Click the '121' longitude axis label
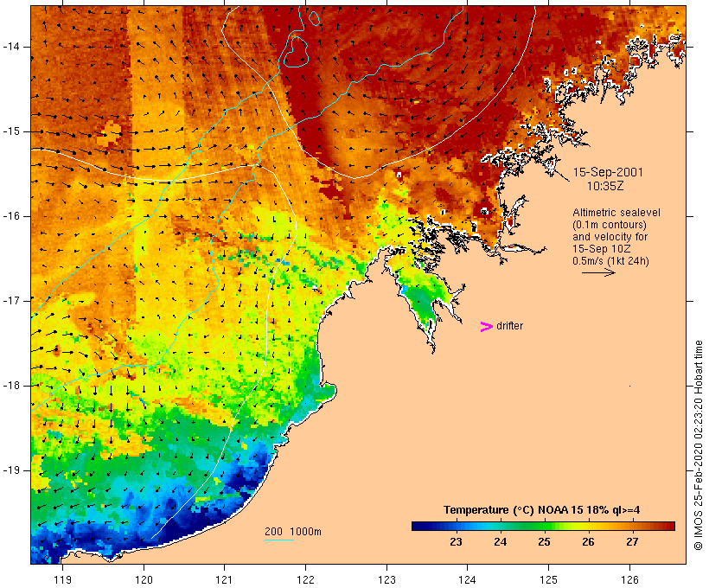This screenshot has width=709, height=588. pyautogui.click(x=224, y=580)
